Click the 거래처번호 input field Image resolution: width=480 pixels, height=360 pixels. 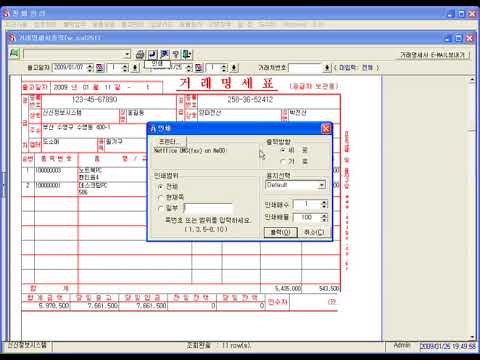tap(305, 68)
